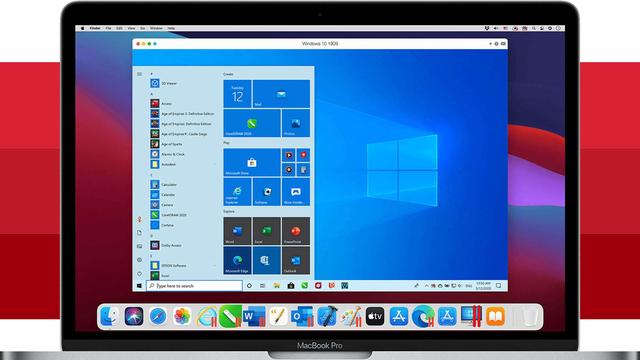Open the PowerPoint tile
This screenshot has height=360, width=640.
tap(296, 231)
